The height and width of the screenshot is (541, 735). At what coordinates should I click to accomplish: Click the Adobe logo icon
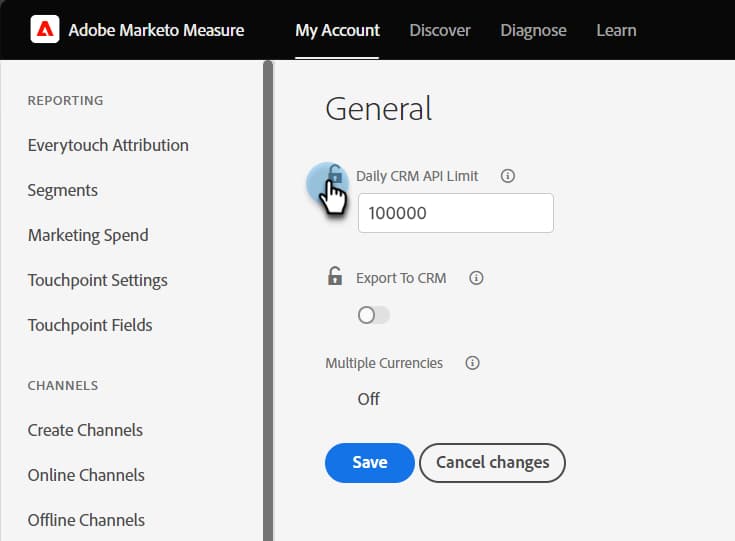coord(45,30)
